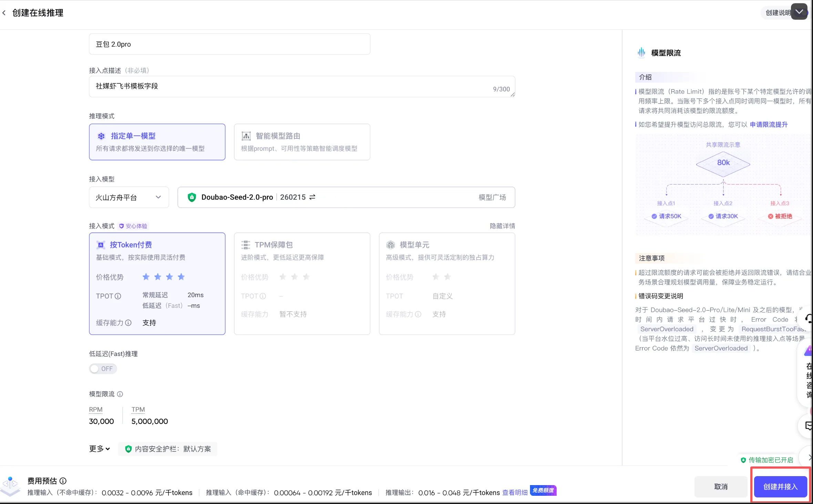Click 模型广场 in the model selector

[492, 197]
